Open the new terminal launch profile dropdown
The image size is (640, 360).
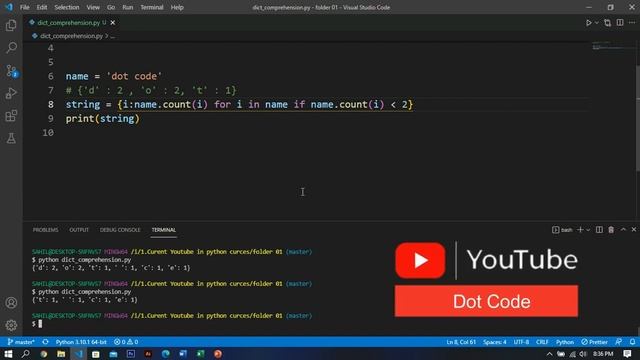[588, 230]
